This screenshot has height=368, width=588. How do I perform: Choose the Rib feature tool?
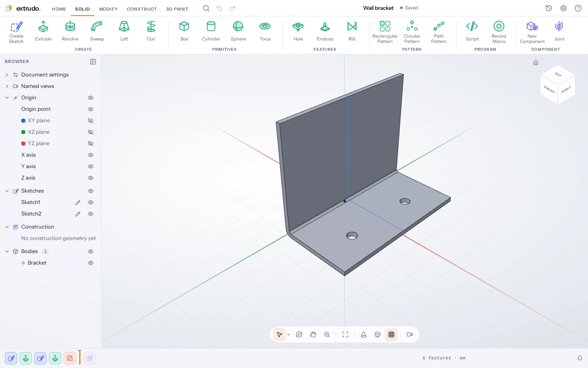click(352, 31)
